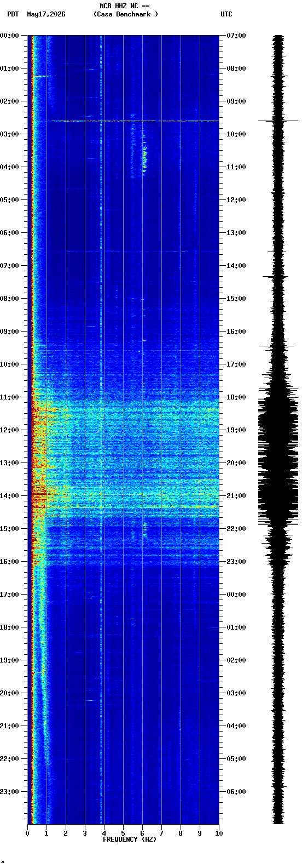Click the 16:00 UTC time label
The height and width of the screenshot is (868, 302).
point(236,332)
